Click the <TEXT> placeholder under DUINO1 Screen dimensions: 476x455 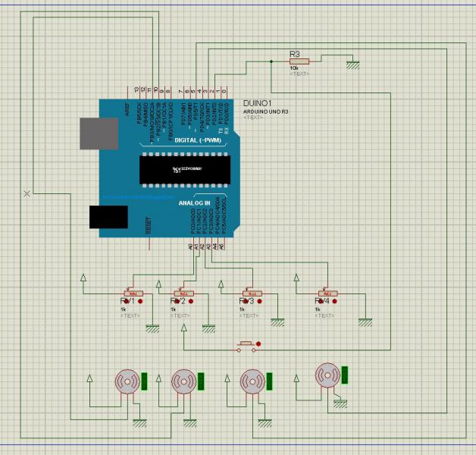click(x=253, y=118)
